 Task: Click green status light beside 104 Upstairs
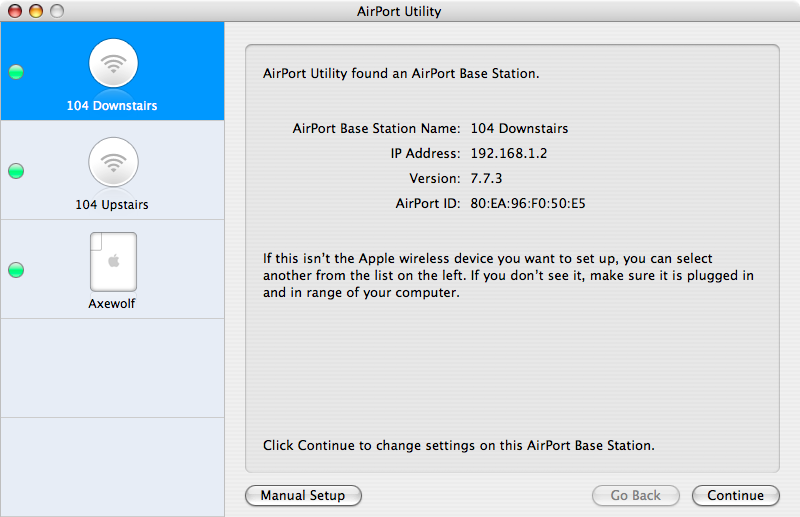click(x=16, y=171)
